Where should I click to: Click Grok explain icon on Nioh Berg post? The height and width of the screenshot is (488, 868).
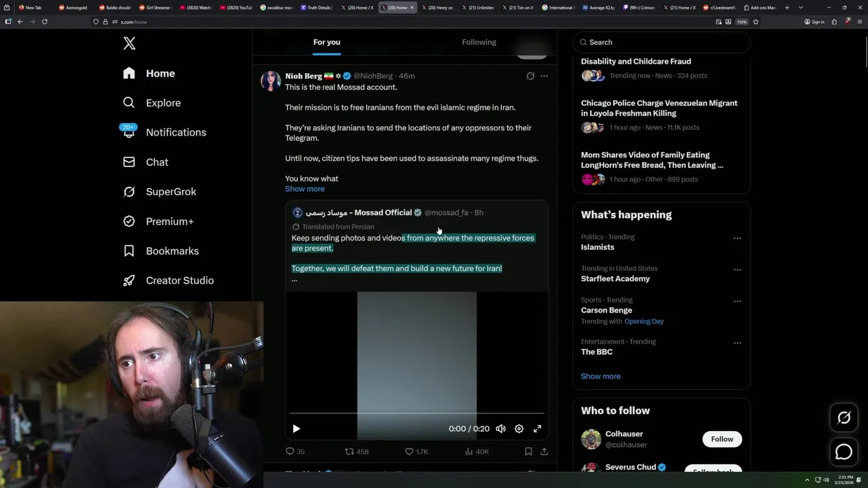click(x=530, y=76)
